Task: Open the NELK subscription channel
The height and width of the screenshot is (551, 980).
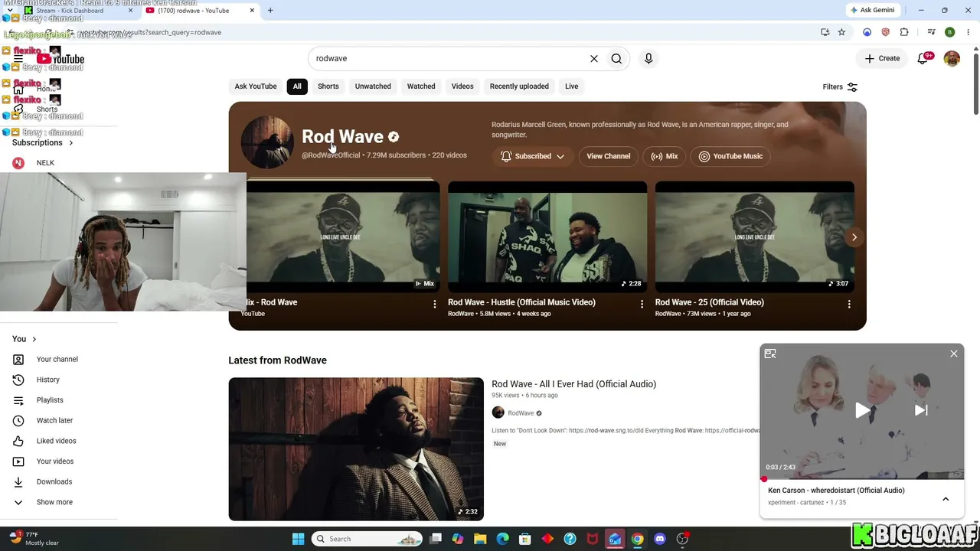Action: [45, 163]
